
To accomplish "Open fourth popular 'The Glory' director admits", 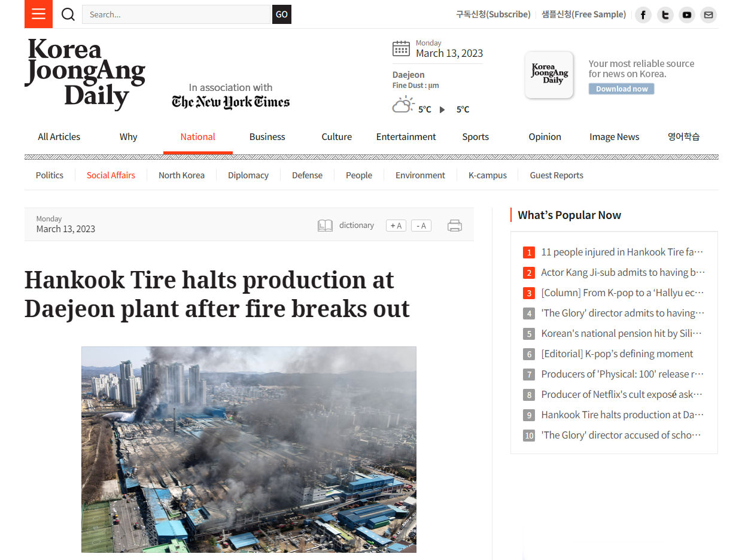I will pyautogui.click(x=622, y=313).
